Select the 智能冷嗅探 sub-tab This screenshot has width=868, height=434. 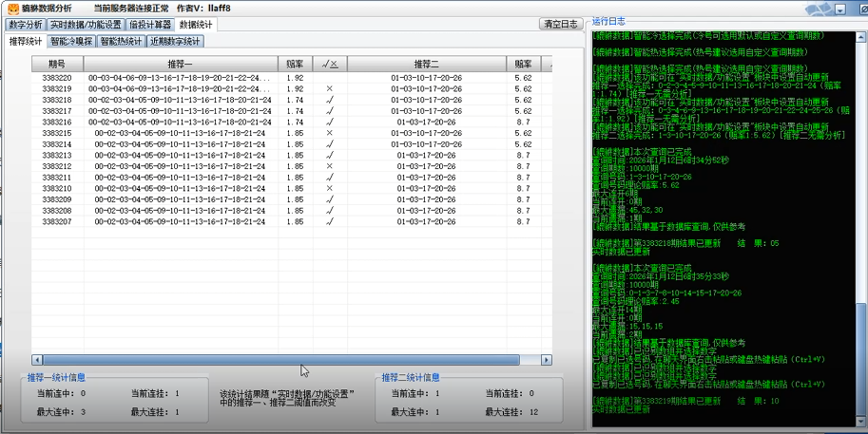pyautogui.click(x=71, y=42)
